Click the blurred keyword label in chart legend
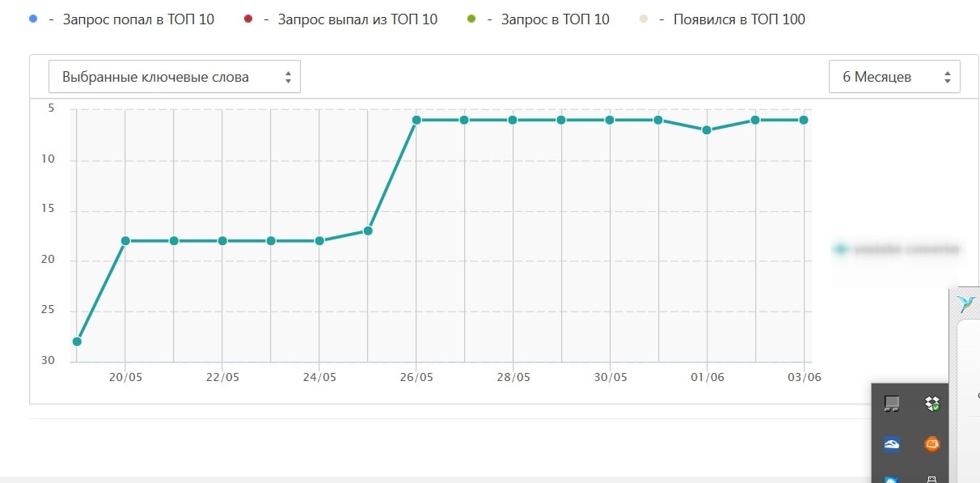The image size is (980, 483). (x=905, y=249)
